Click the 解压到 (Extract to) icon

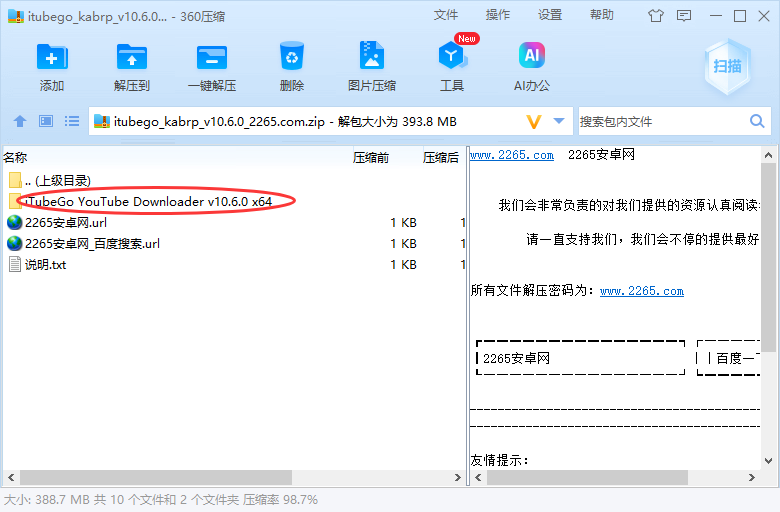coord(132,57)
